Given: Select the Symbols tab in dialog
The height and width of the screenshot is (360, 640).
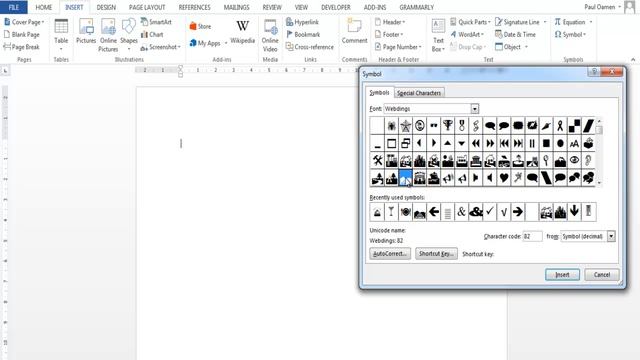Looking at the screenshot, I should point(379,93).
